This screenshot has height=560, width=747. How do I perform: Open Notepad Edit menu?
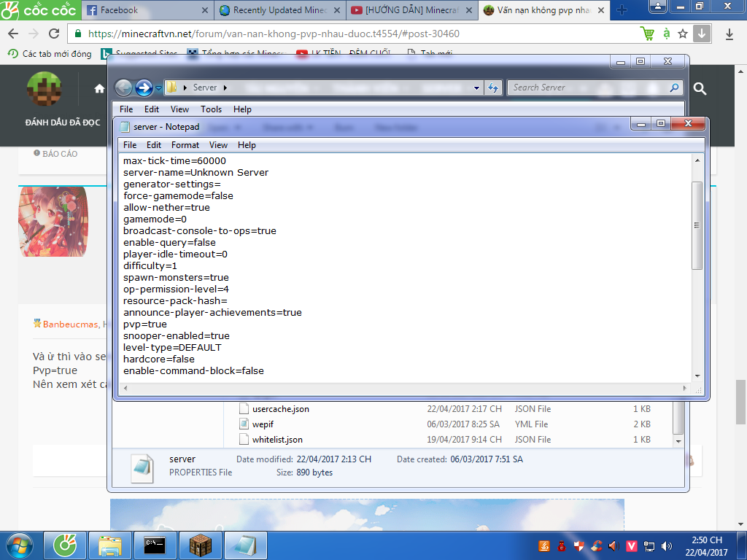[x=153, y=145]
